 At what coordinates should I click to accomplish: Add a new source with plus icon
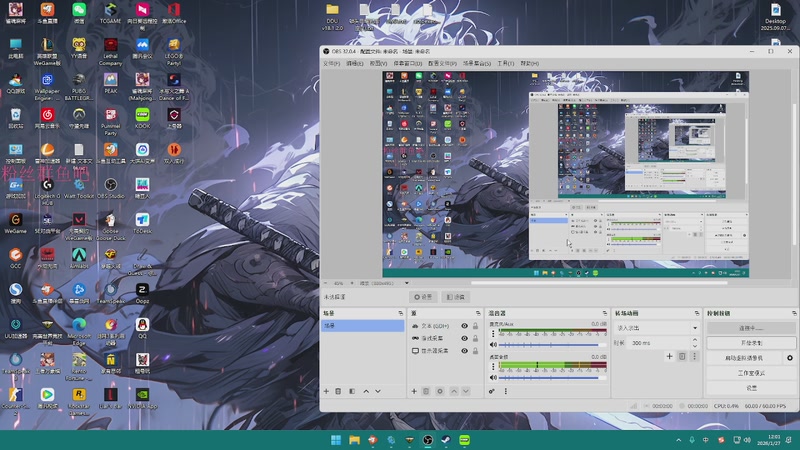(x=414, y=391)
